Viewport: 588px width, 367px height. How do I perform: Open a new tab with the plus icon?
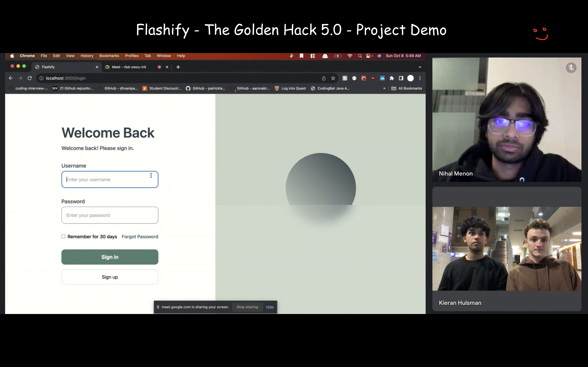(178, 67)
